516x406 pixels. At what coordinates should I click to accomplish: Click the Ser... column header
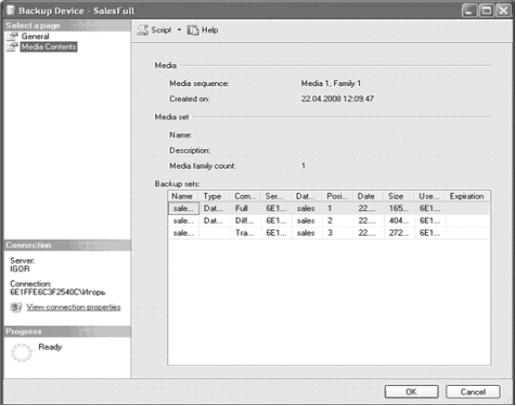(x=276, y=196)
